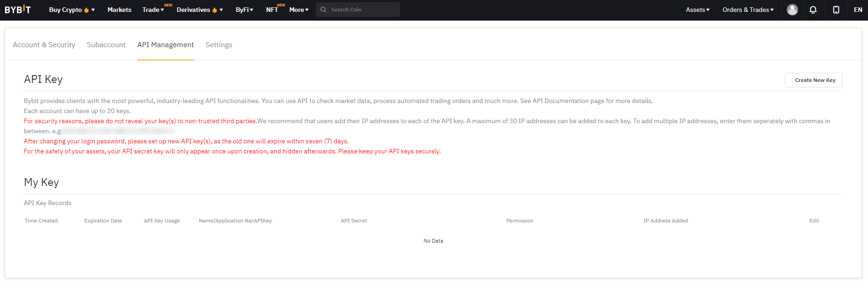This screenshot has width=868, height=293.
Task: Select the API Management tab
Action: coord(166,45)
